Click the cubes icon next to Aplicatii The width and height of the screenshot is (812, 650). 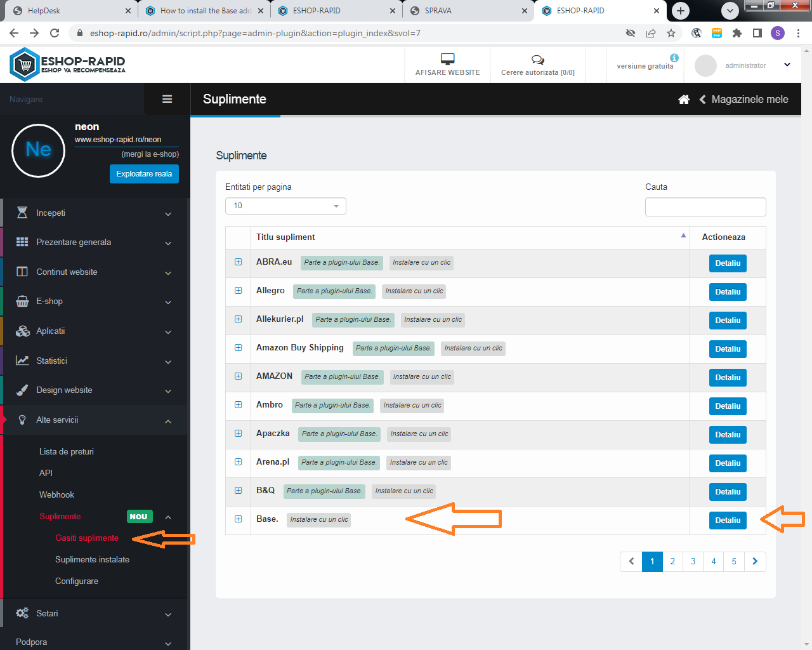coord(22,331)
